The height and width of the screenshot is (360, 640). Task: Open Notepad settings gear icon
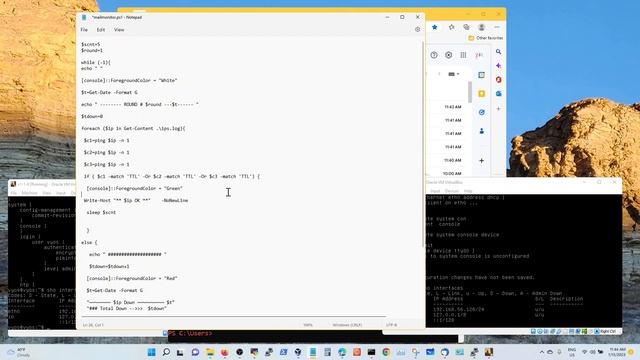pos(417,29)
